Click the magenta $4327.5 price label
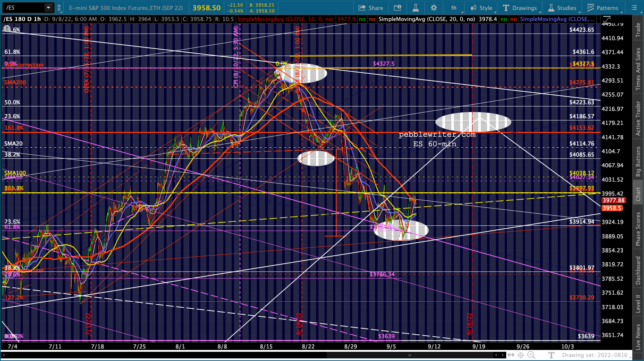The height and width of the screenshot is (361, 644). (x=384, y=64)
